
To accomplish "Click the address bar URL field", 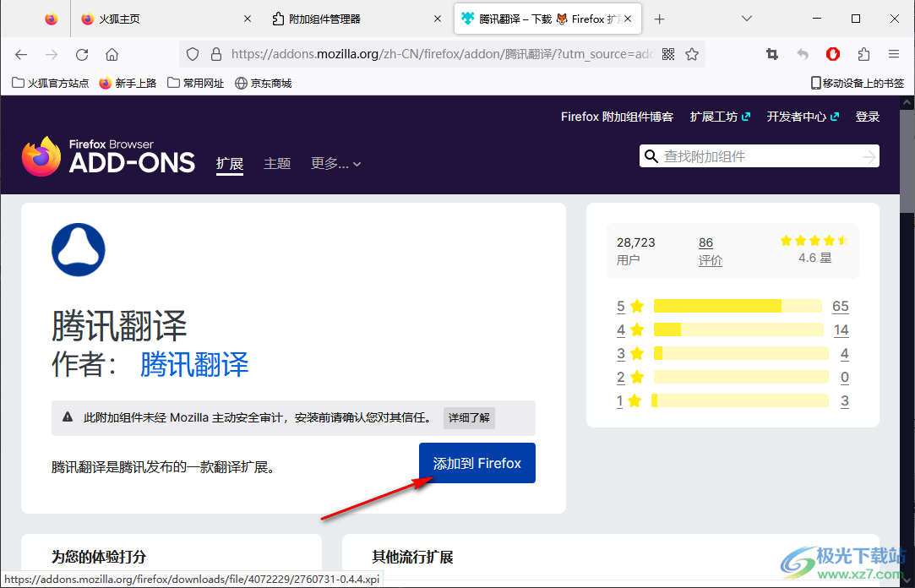I will (x=443, y=54).
